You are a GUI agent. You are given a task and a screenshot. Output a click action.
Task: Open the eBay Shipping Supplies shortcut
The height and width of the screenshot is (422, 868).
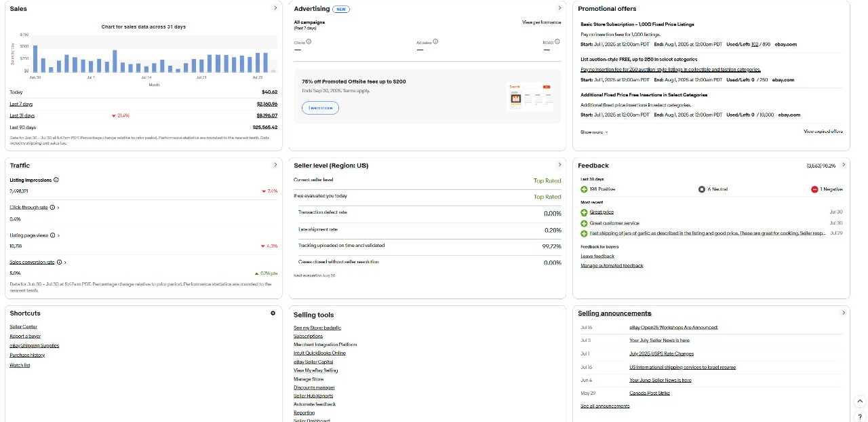35,345
